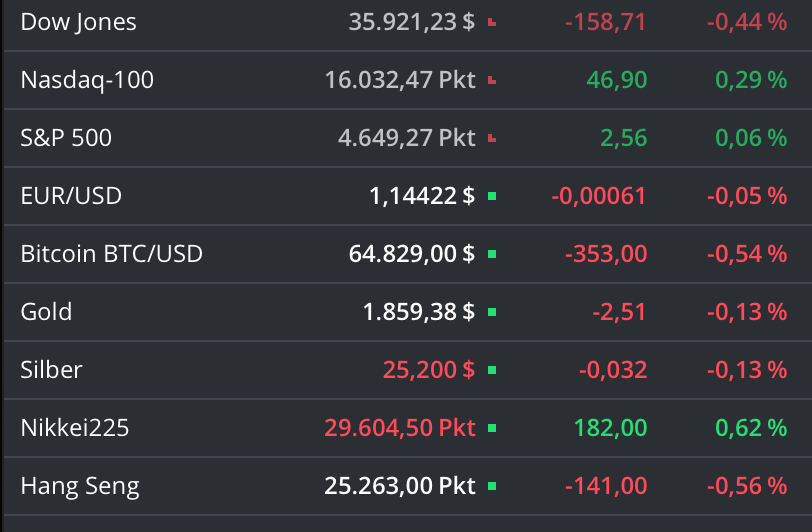Click the Nasdaq-100 status indicator icon

point(491,80)
